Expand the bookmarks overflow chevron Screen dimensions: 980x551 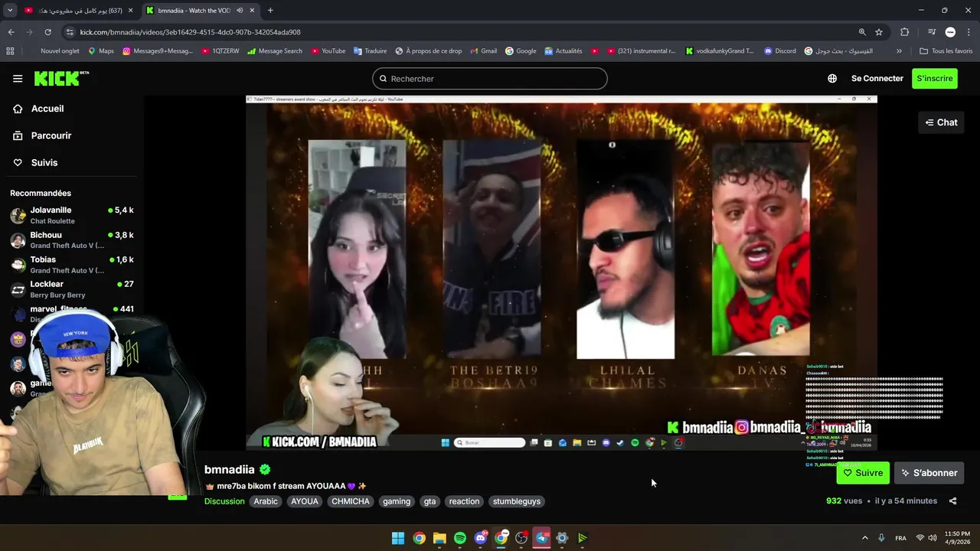click(x=899, y=51)
